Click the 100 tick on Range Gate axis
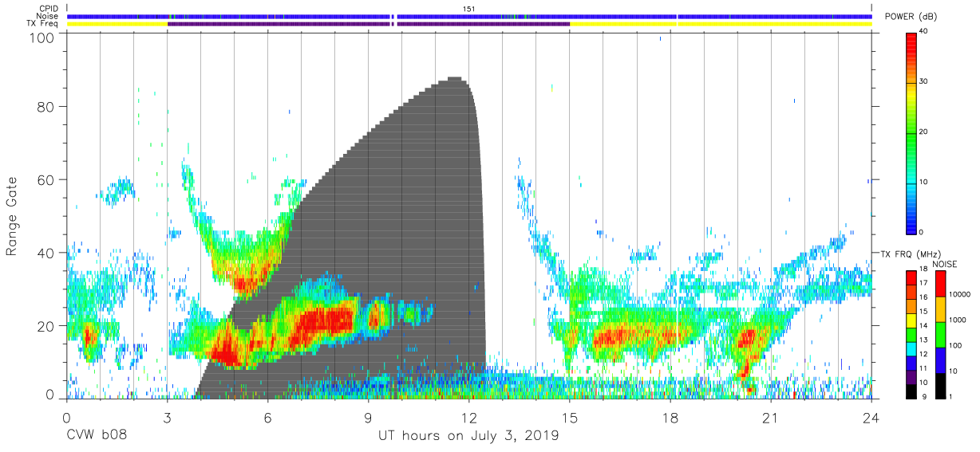Image resolution: width=980 pixels, height=452 pixels. 41,37
